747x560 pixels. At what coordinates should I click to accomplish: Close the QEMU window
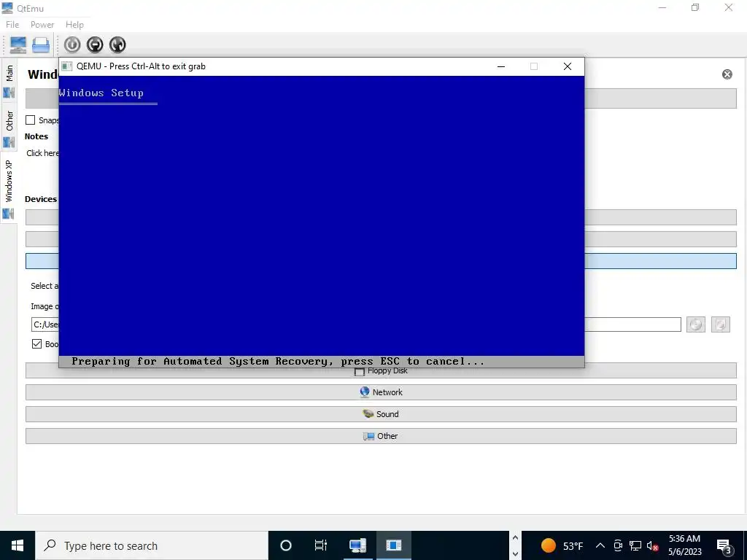tap(568, 66)
